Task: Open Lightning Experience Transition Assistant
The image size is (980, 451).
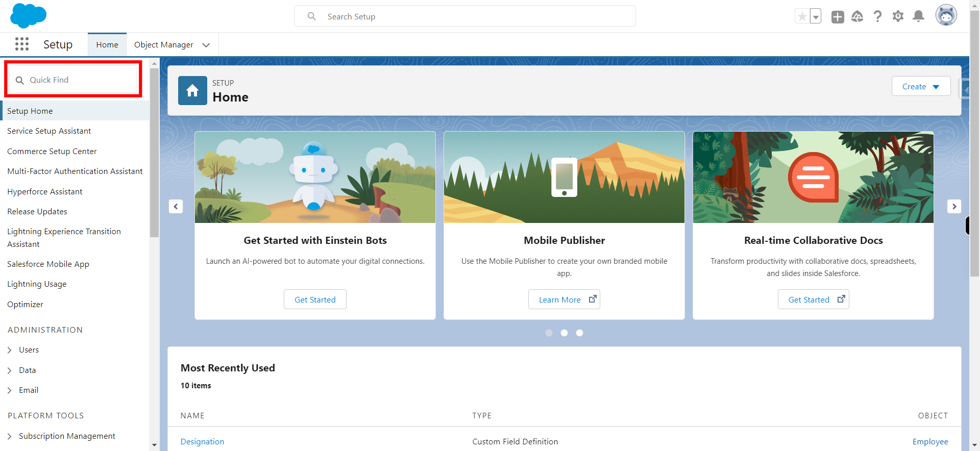Action: coord(64,238)
